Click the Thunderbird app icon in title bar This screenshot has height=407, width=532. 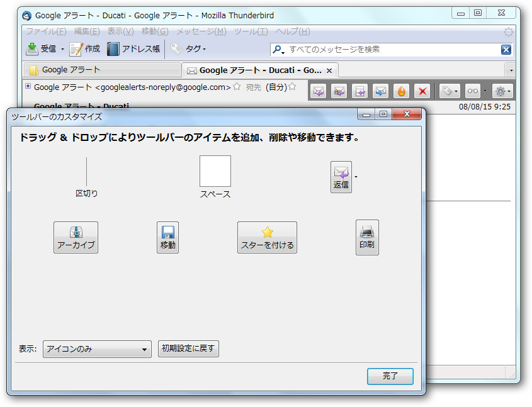coord(27,16)
